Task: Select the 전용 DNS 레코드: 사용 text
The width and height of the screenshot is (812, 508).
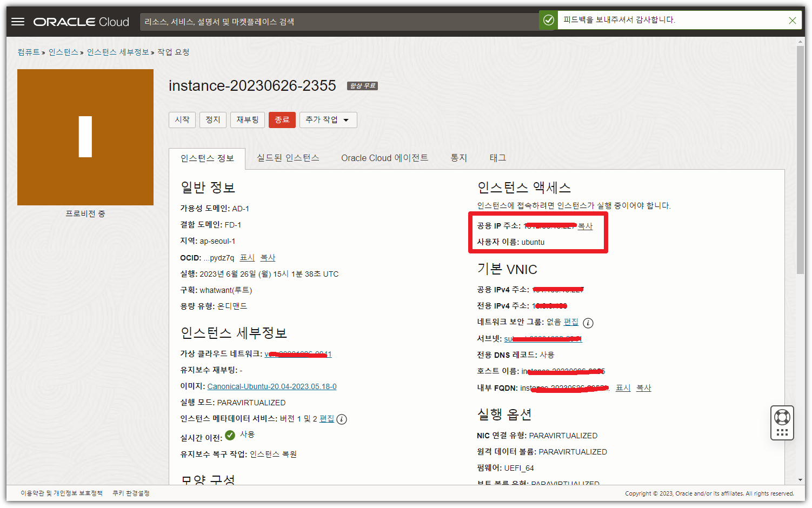Action: (515, 355)
